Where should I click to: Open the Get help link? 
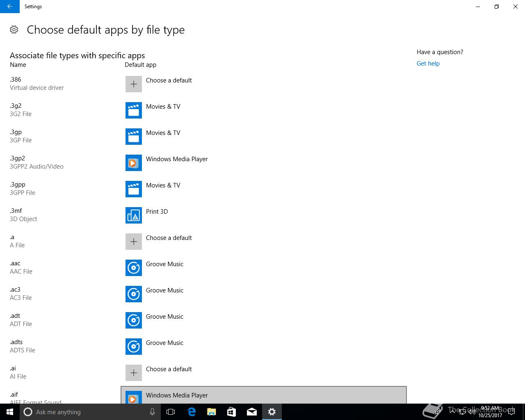coord(428,64)
